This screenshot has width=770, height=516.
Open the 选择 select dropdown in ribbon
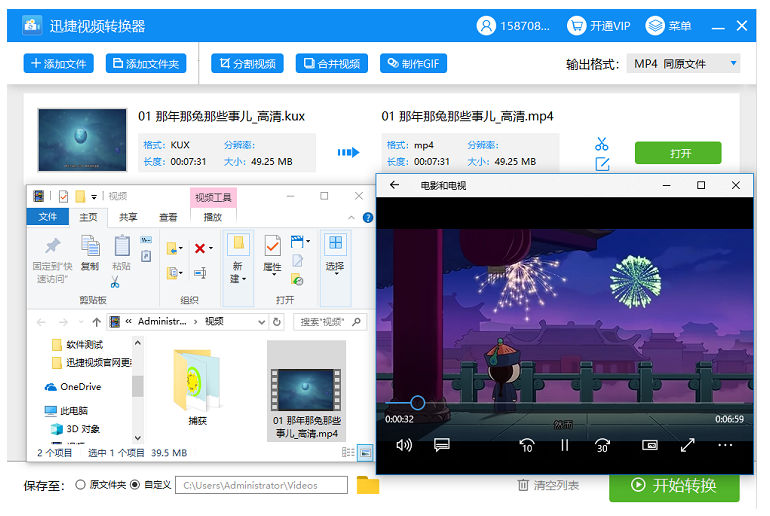click(x=335, y=268)
